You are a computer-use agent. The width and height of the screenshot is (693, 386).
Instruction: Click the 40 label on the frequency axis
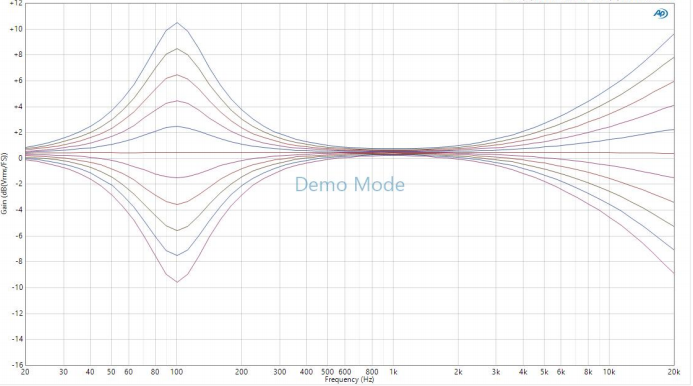(90, 372)
